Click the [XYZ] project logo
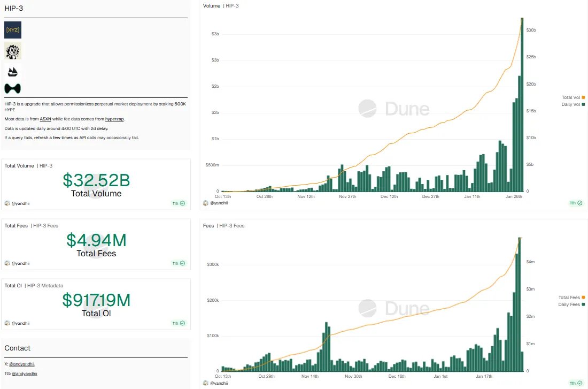 point(13,30)
